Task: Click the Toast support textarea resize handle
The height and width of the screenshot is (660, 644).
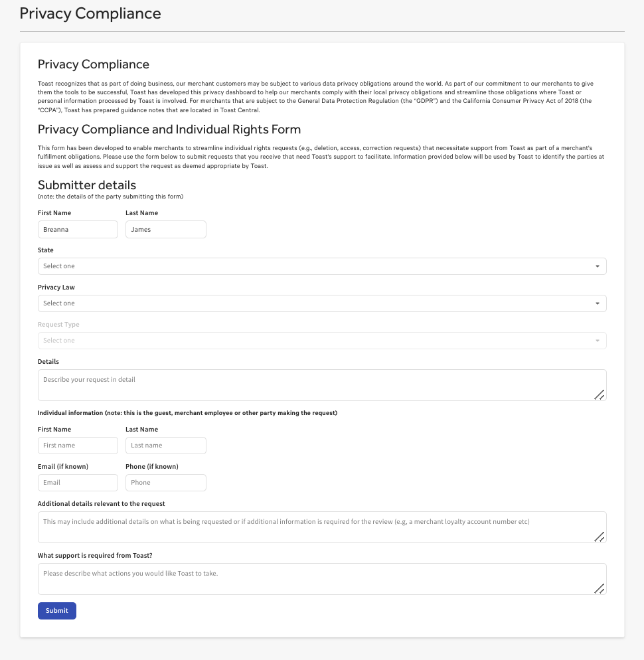Action: click(600, 588)
